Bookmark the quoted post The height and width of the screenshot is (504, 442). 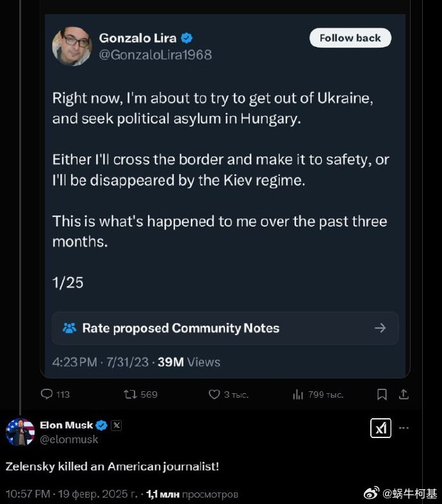coord(382,394)
